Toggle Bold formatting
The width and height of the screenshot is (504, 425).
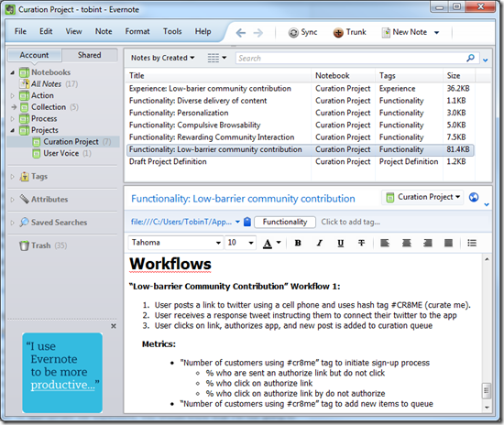(298, 243)
